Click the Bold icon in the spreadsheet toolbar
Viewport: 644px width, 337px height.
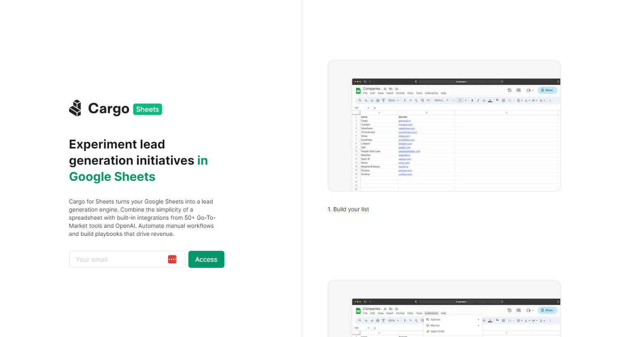click(472, 100)
